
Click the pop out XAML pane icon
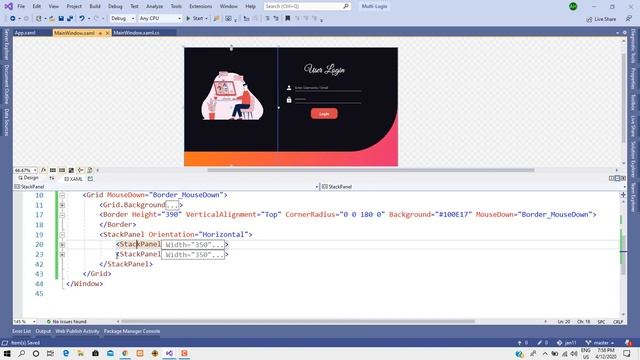[90, 179]
